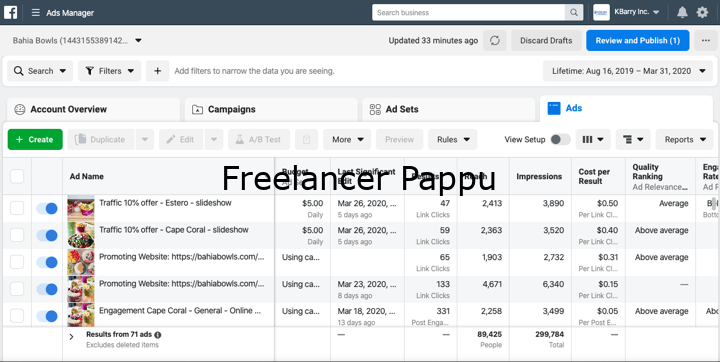The height and width of the screenshot is (362, 720).
Task: Open the arrow dropdown next to Edit
Action: pyautogui.click(x=214, y=139)
